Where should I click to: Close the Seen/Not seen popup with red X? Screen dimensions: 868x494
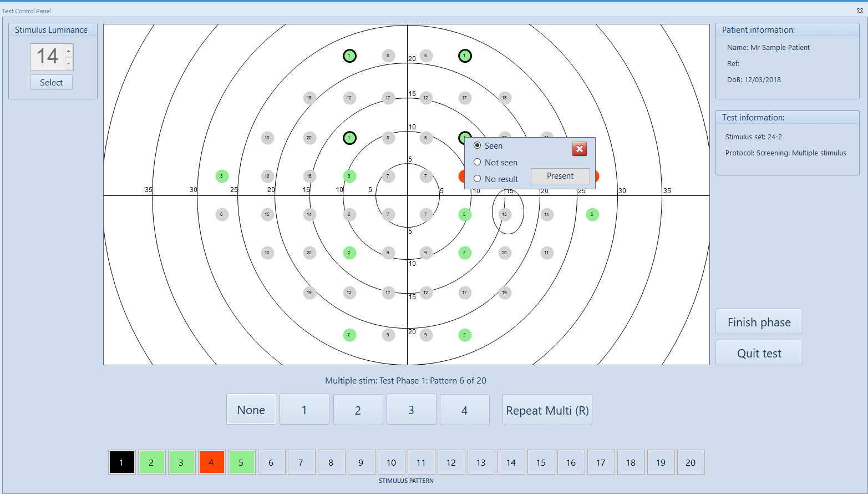tap(580, 149)
